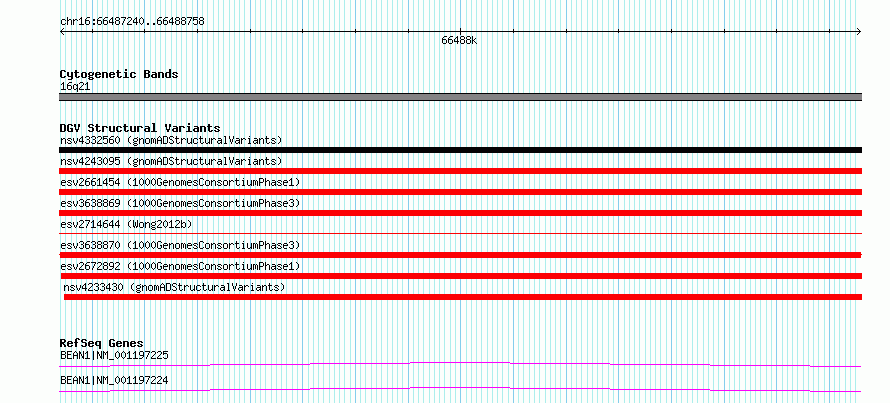Open the nsv4233430 variant label
The width and height of the screenshot is (890, 403).
coord(174,287)
